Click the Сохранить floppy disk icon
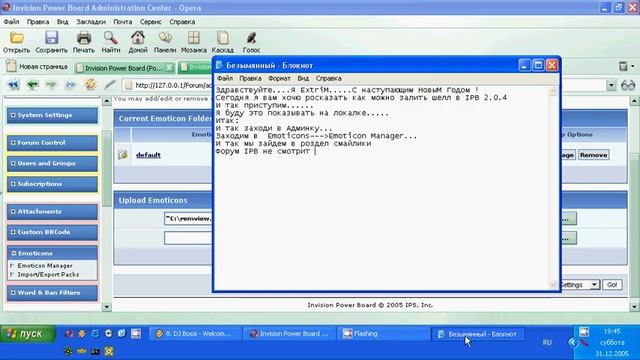The image size is (640, 360). [51, 38]
